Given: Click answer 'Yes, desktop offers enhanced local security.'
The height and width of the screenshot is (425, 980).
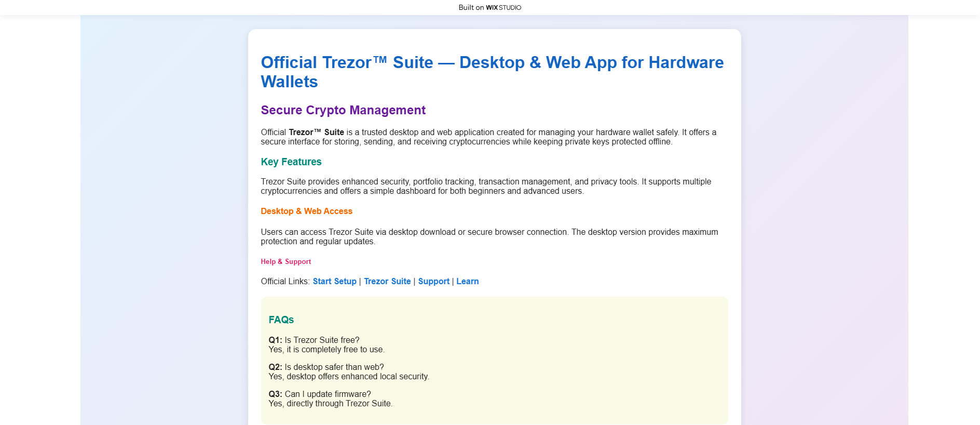Looking at the screenshot, I should pos(349,377).
